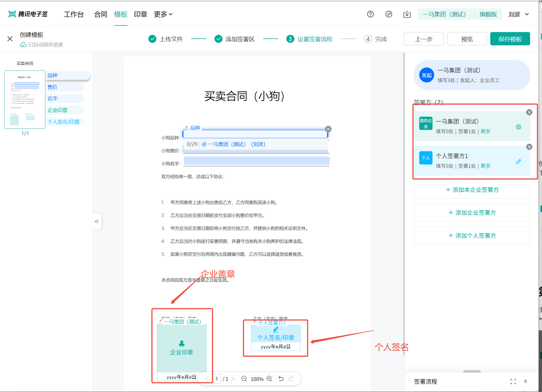The height and width of the screenshot is (392, 542).
Task: Close the create template page with X
Action: (x=10, y=39)
